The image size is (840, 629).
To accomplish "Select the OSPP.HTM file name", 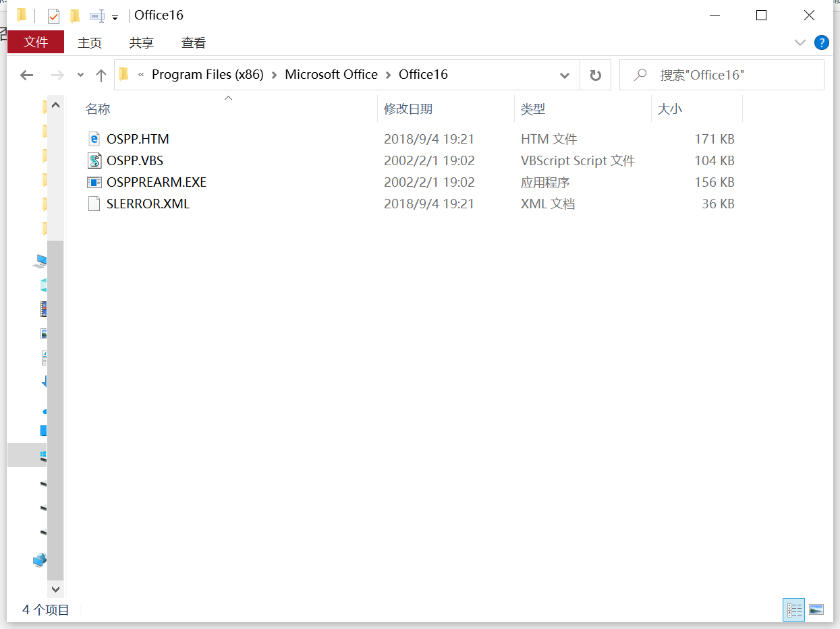I will pos(138,139).
